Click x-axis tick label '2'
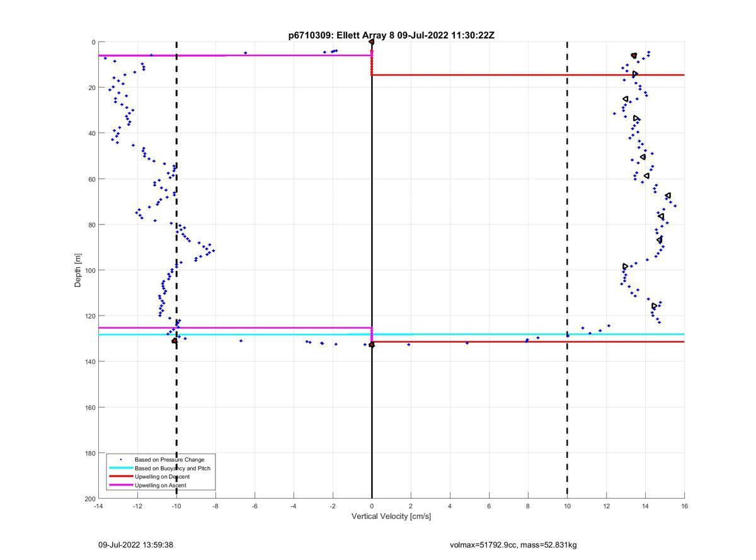 tap(411, 506)
